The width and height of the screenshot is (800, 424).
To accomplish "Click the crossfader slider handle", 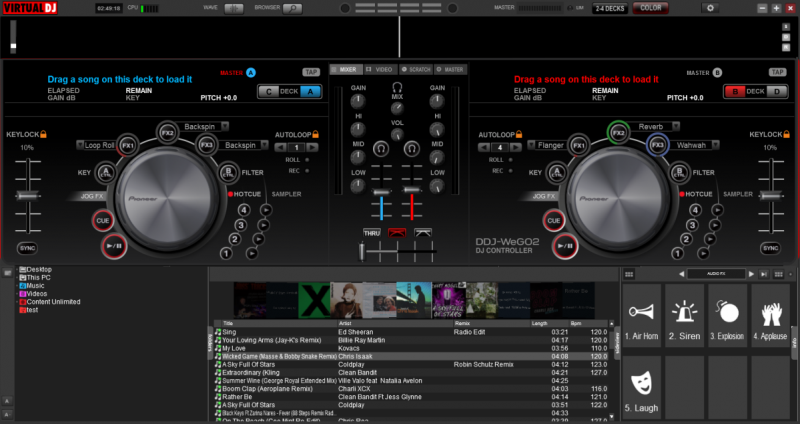I will (362, 252).
